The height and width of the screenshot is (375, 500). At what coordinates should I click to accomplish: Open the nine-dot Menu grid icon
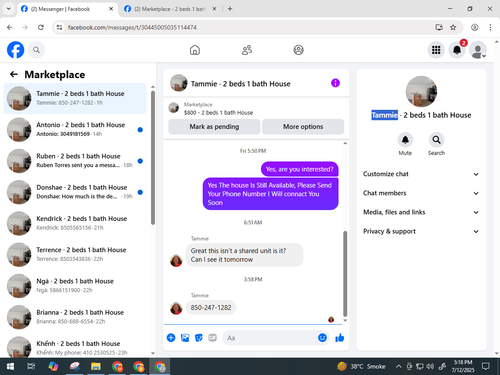[x=436, y=50]
